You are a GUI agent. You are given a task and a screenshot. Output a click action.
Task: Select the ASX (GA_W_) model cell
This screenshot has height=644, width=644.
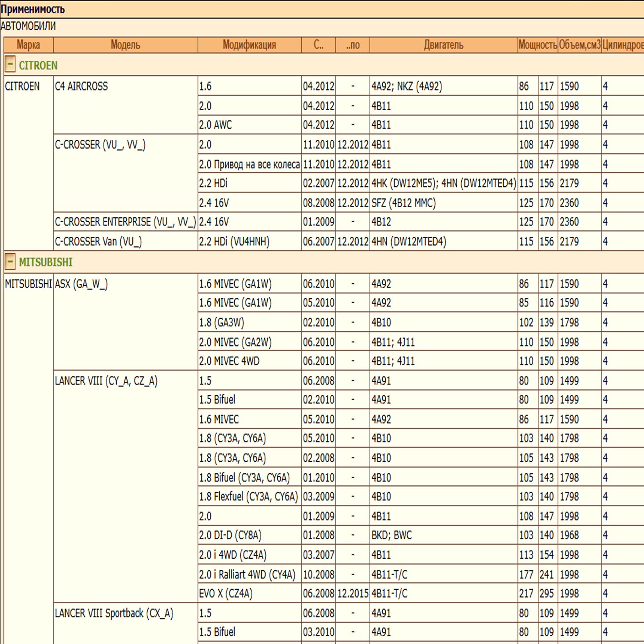pos(81,284)
